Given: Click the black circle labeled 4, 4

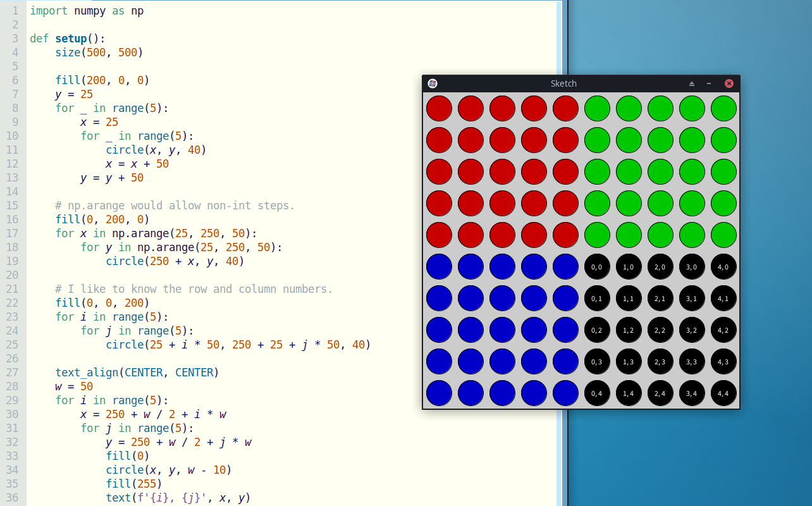Looking at the screenshot, I should (x=723, y=393).
